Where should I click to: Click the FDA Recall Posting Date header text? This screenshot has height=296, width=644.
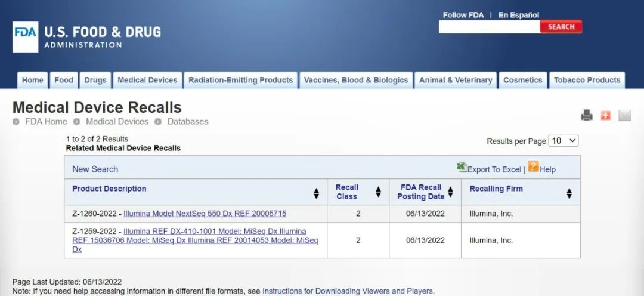click(421, 192)
